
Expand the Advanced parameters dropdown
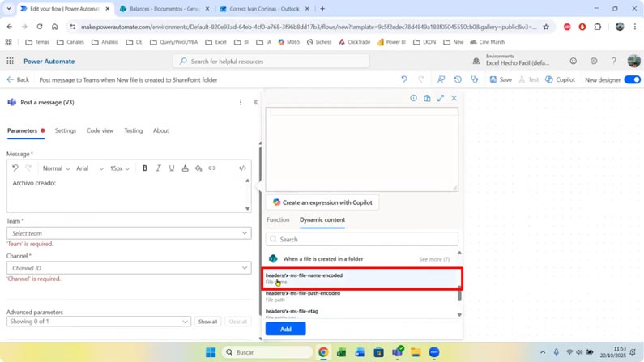click(x=99, y=322)
